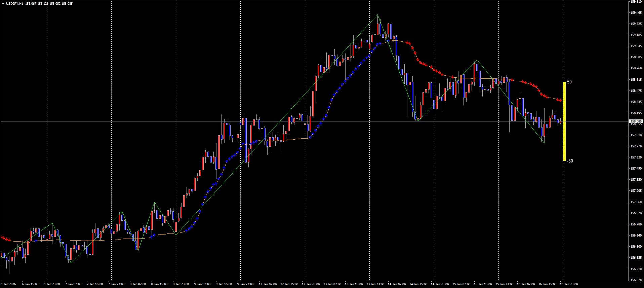
Task: Click the 156.070 price at scale bottom
Action: click(636, 280)
